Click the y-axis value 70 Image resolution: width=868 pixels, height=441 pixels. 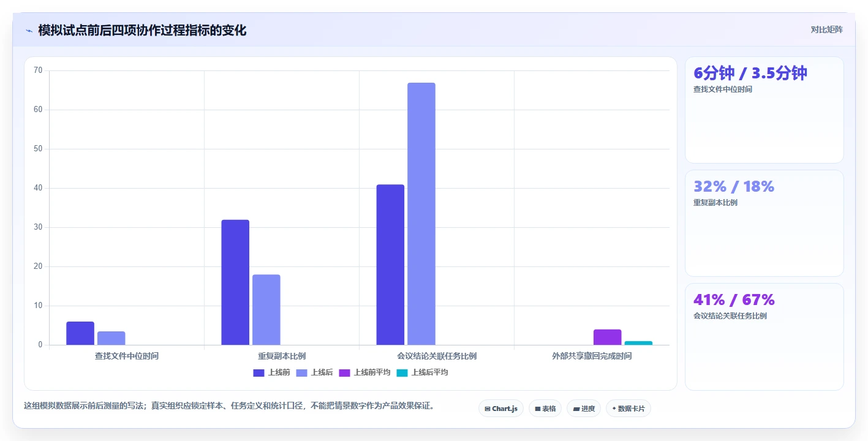38,70
